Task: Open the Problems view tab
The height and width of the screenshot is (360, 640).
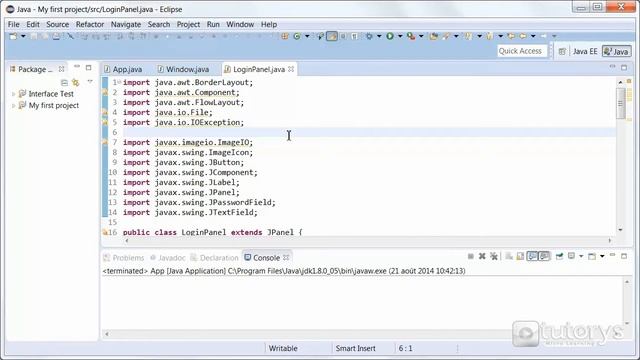Action: pyautogui.click(x=124, y=258)
